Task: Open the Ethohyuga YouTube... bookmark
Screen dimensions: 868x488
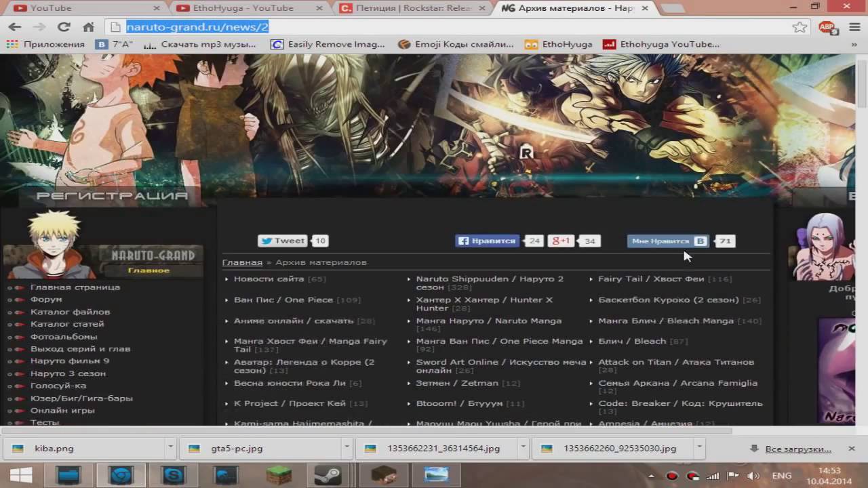Action: [662, 44]
